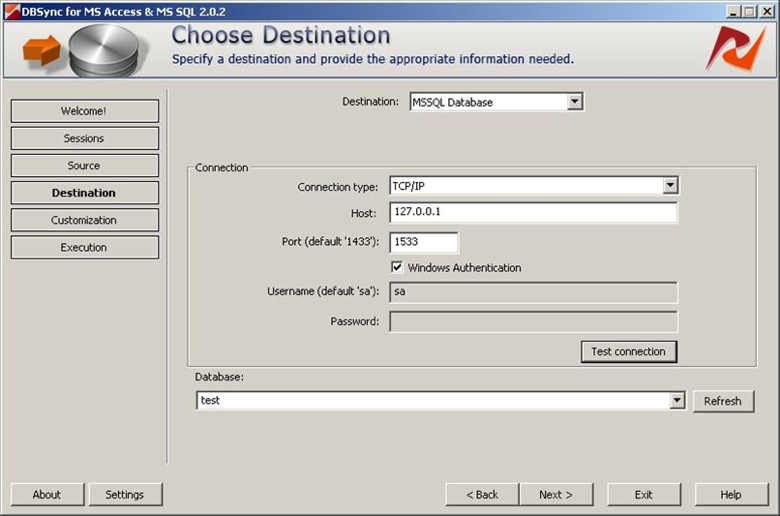The height and width of the screenshot is (516, 780).
Task: Open the Destination dropdown arrow
Action: pos(575,102)
